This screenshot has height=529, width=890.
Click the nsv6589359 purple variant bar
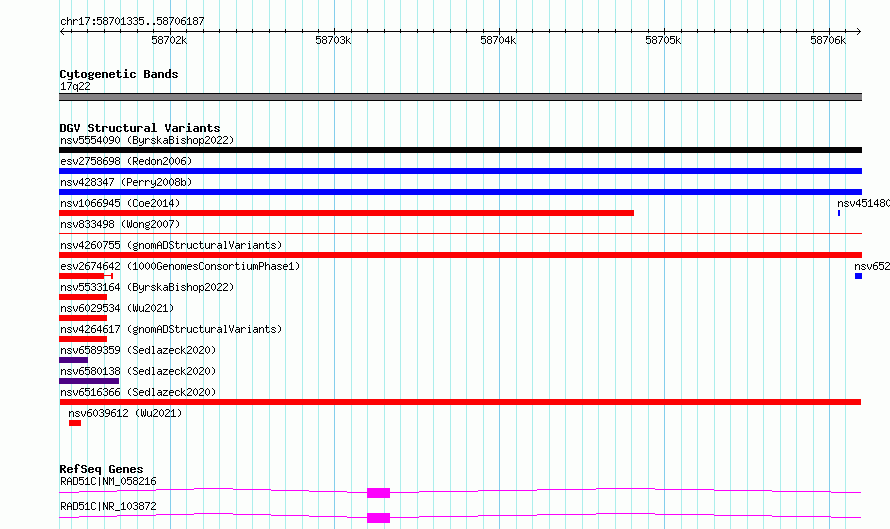point(73,360)
